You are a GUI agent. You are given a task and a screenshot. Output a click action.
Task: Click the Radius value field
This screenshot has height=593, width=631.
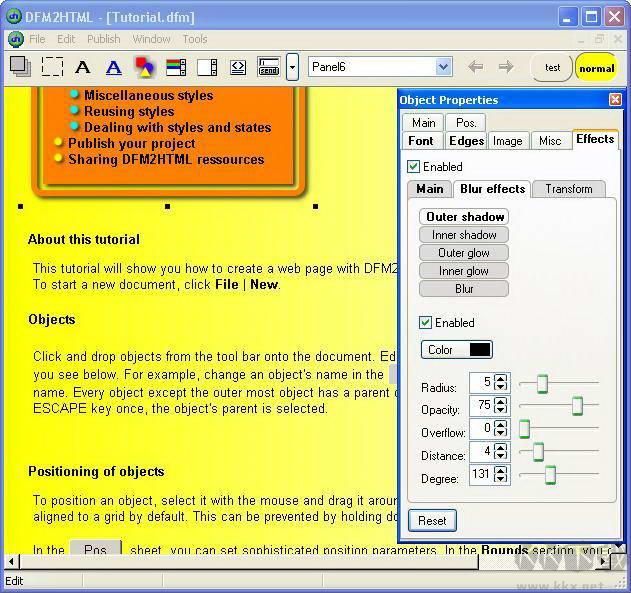(x=481, y=382)
